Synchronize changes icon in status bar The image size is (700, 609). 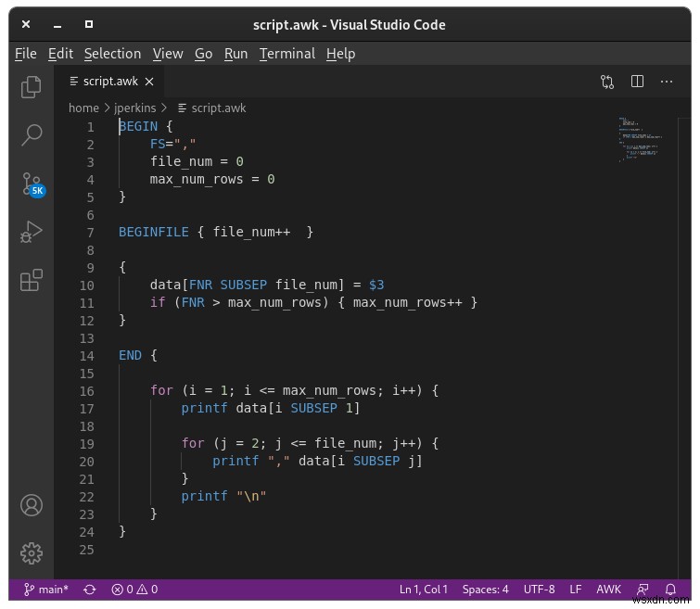click(90, 590)
